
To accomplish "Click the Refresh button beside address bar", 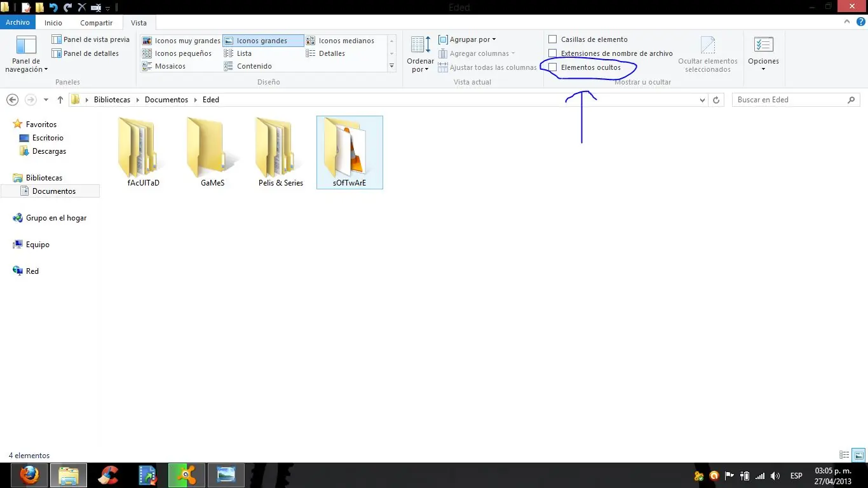I will 716,100.
